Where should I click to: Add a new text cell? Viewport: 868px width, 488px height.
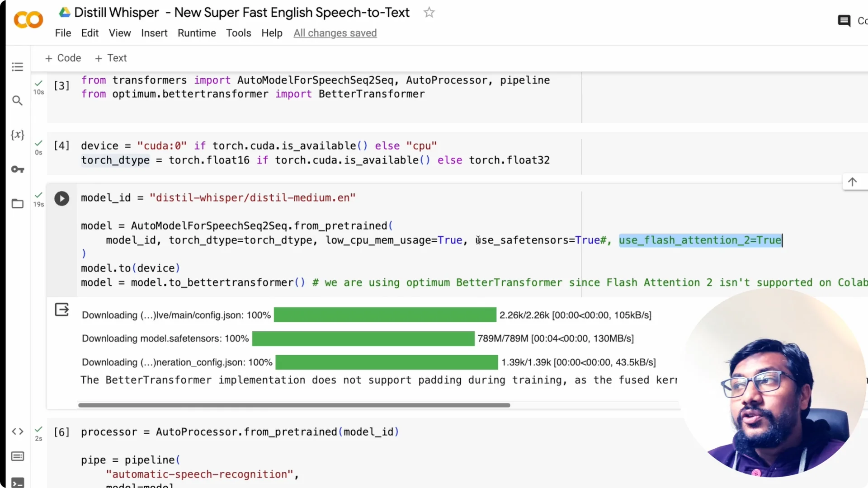tap(110, 58)
